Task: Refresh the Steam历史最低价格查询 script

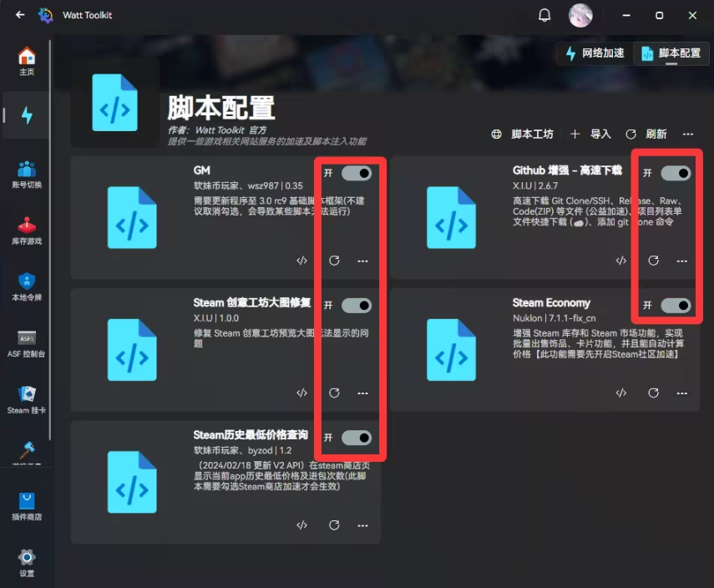Action: [x=334, y=525]
